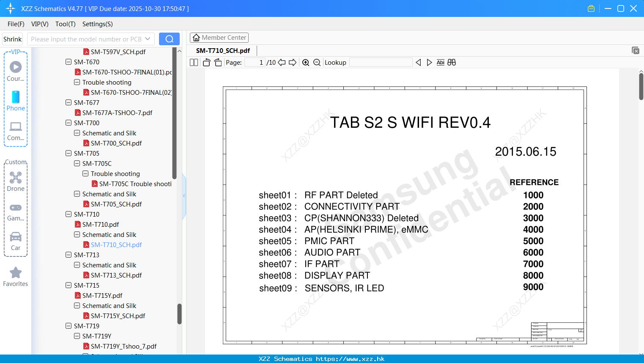Collapse the SM-T677 tree node
The height and width of the screenshot is (363, 644).
click(69, 102)
